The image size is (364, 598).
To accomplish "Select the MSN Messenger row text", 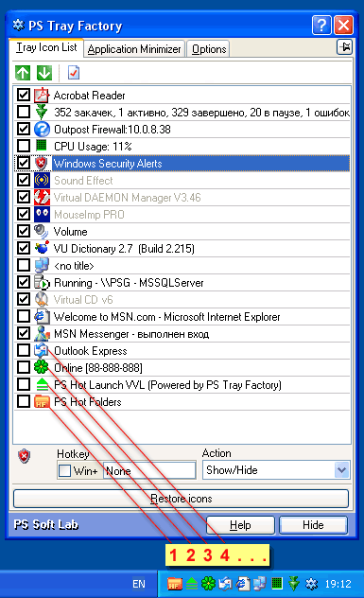I will click(131, 334).
